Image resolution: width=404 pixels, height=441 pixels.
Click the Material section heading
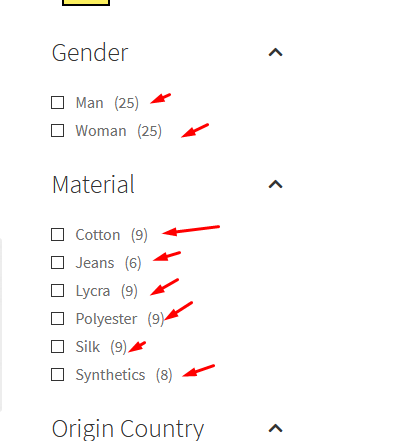(93, 184)
